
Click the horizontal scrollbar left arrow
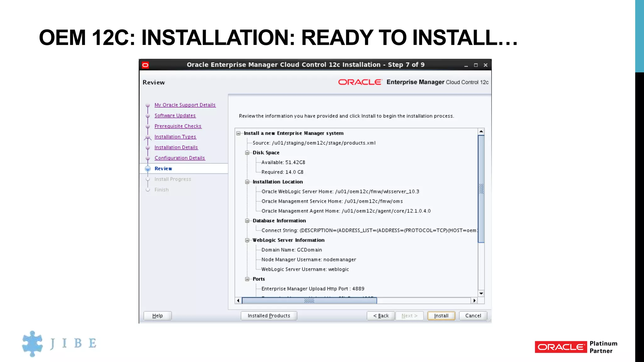pos(238,301)
